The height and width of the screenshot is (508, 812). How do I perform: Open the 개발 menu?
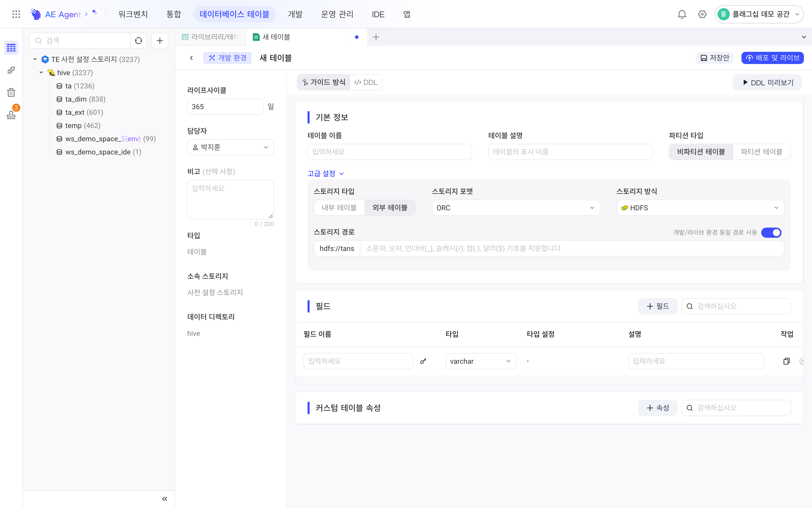point(295,14)
